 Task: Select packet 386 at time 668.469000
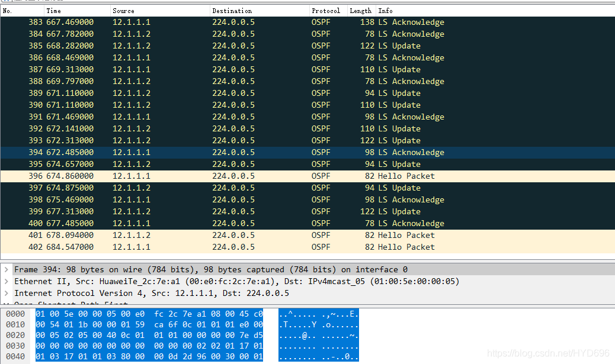point(307,57)
